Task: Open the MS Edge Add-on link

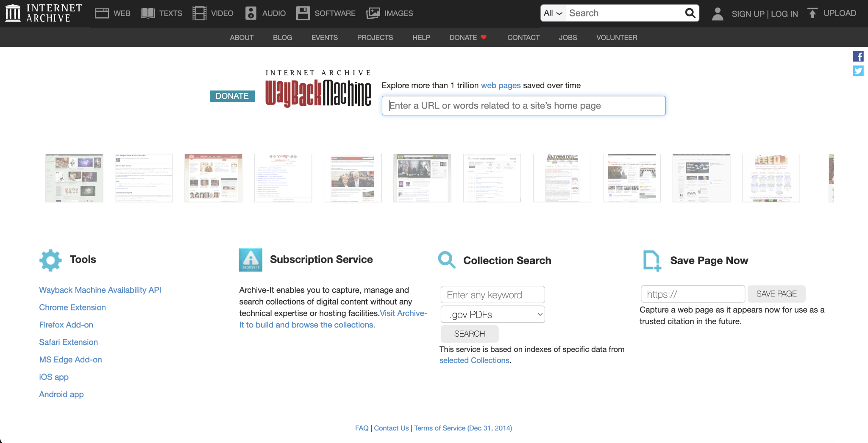Action: coord(70,360)
